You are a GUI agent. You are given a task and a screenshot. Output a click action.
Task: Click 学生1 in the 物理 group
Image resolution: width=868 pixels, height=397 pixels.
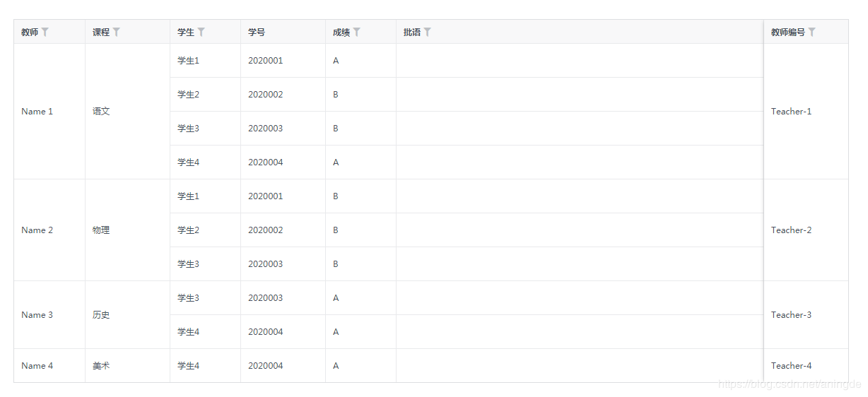tap(189, 196)
